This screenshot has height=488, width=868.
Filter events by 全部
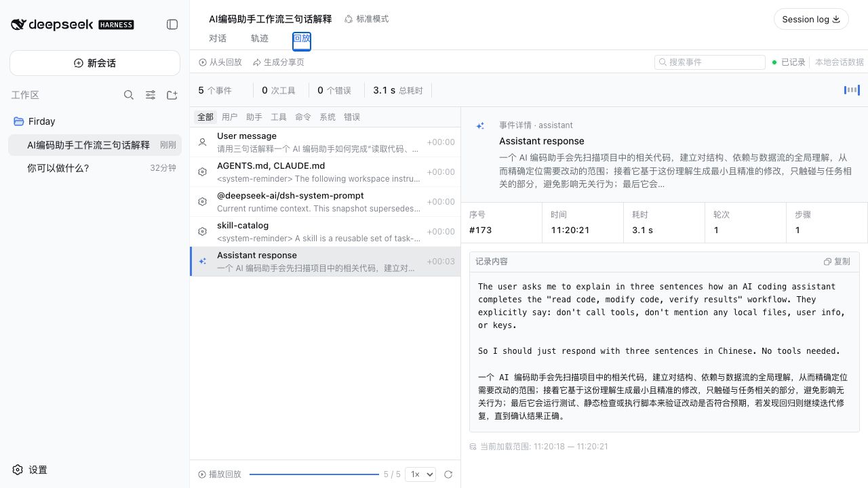[x=205, y=117]
